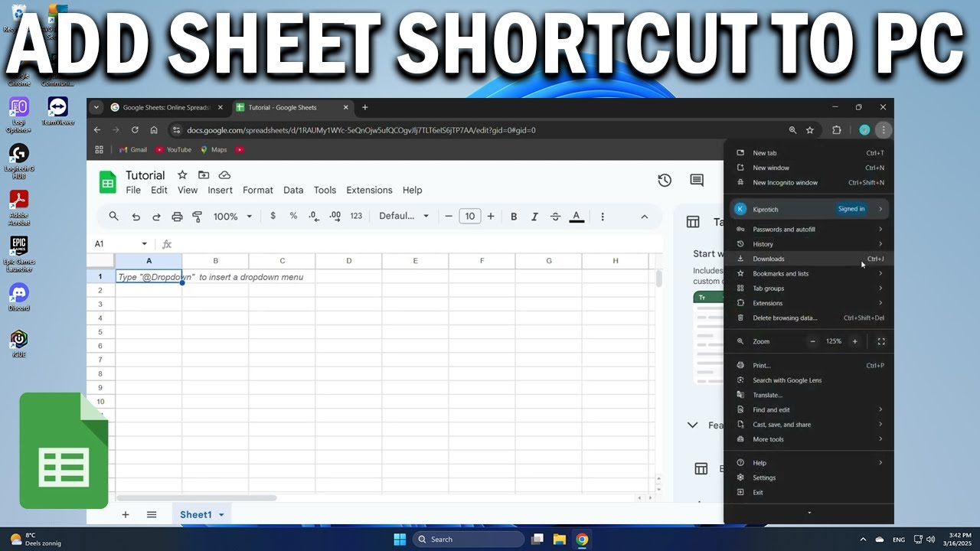The height and width of the screenshot is (551, 980).
Task: Select the paint format roller icon
Action: (x=197, y=217)
